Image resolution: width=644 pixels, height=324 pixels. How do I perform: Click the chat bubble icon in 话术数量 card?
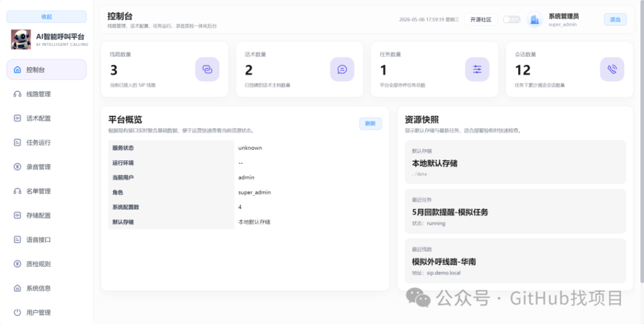pyautogui.click(x=342, y=69)
